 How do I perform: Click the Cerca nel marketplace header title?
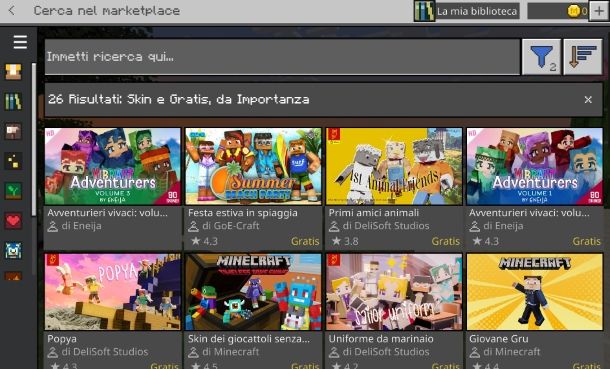(107, 11)
